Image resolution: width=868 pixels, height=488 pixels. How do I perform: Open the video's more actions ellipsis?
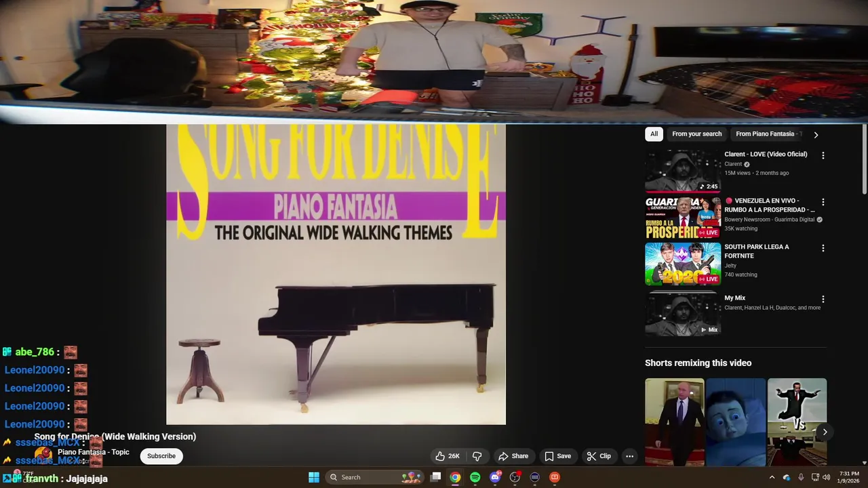tap(629, 456)
